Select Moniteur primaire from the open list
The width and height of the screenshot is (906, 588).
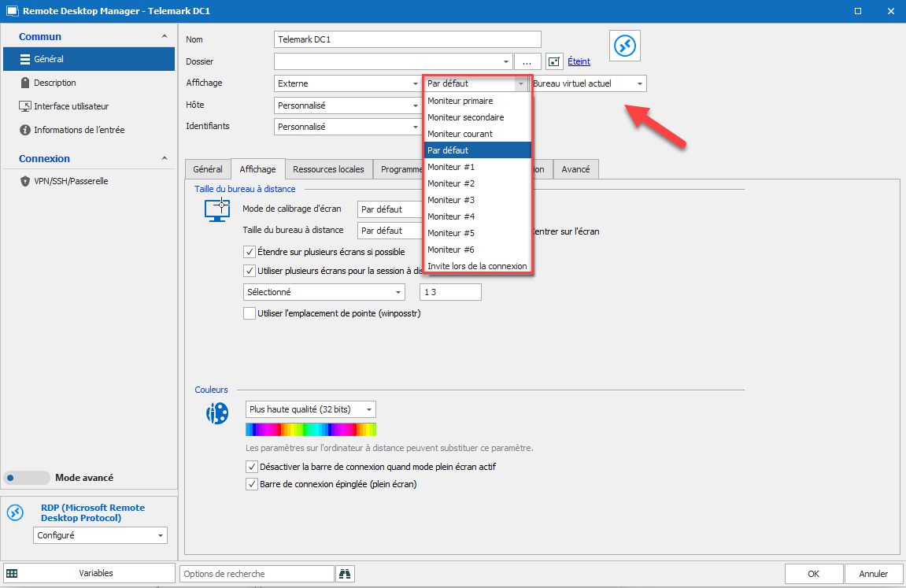pos(462,101)
